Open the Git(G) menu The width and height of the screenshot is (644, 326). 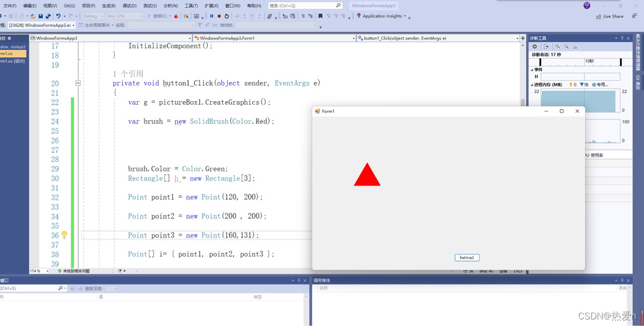(69, 6)
